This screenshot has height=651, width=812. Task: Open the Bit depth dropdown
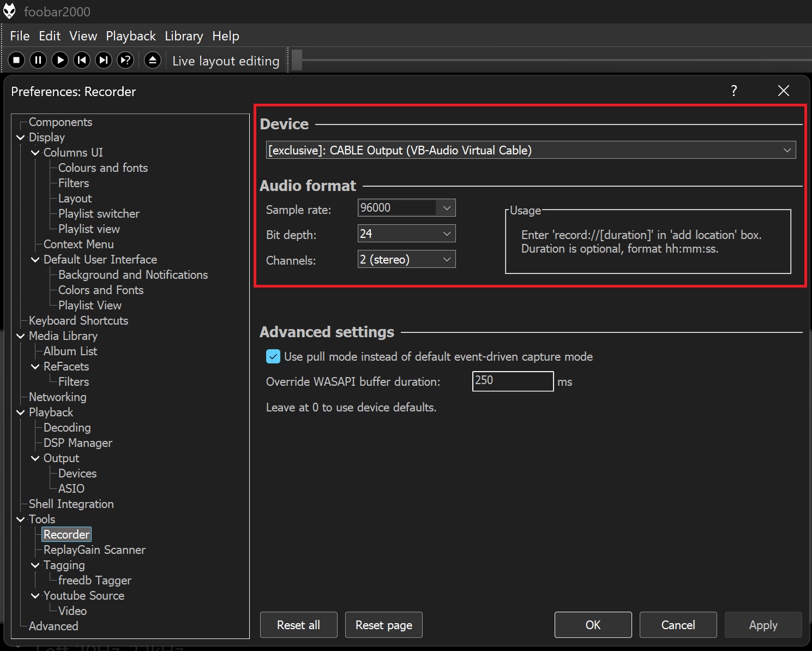(406, 234)
